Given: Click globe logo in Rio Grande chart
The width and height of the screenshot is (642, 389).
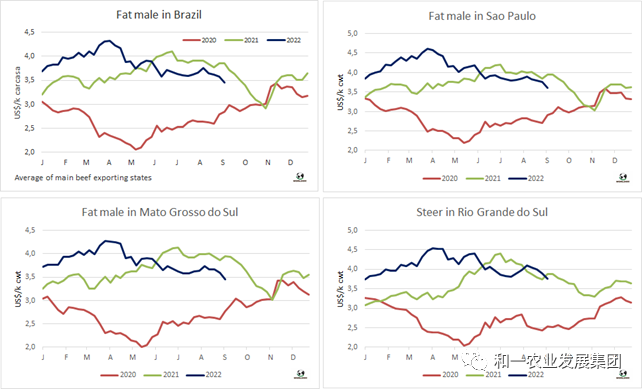Looking at the screenshot, I should [x=623, y=374].
